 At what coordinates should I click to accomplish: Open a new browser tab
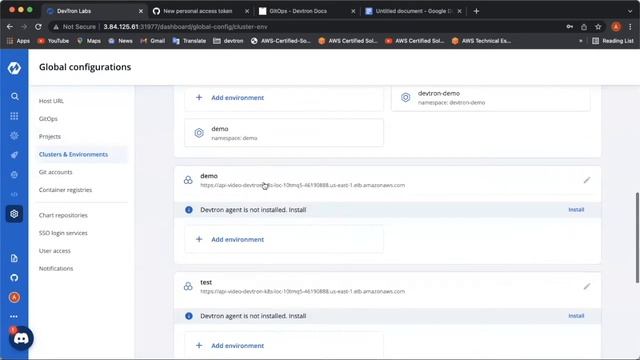(x=476, y=11)
